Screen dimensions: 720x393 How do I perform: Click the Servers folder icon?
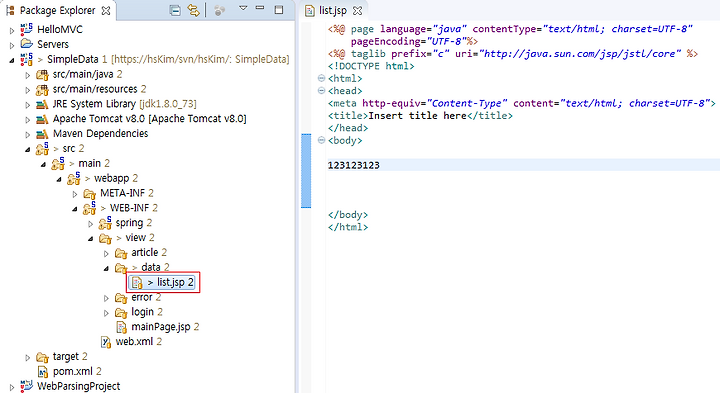tap(27, 44)
